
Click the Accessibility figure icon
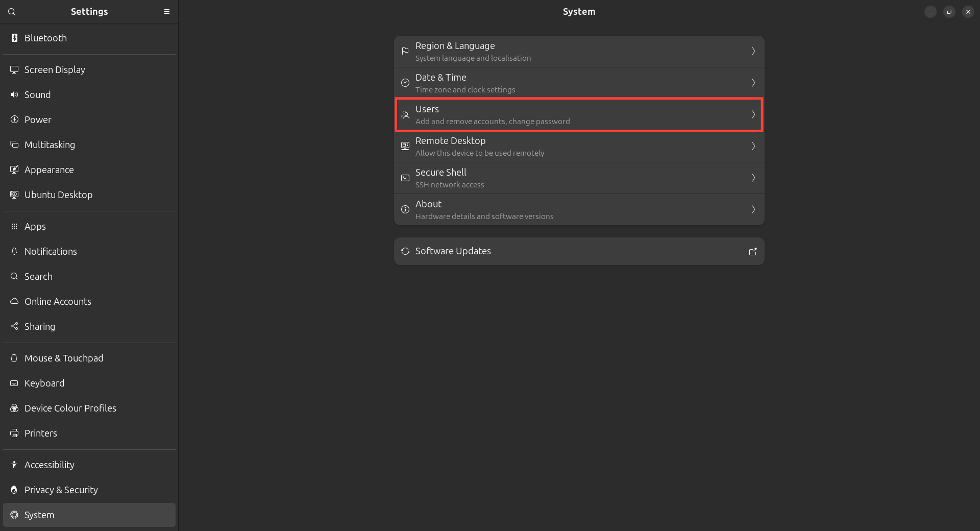[x=14, y=465]
